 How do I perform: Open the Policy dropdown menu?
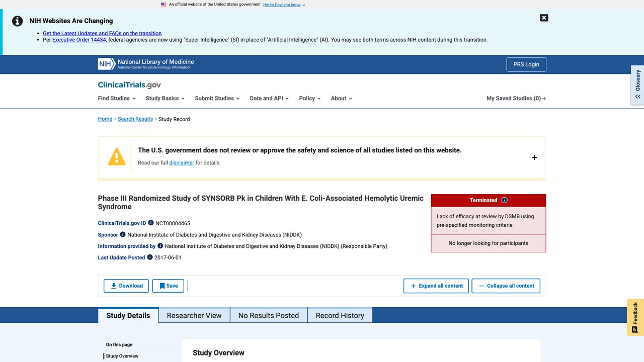(x=309, y=99)
